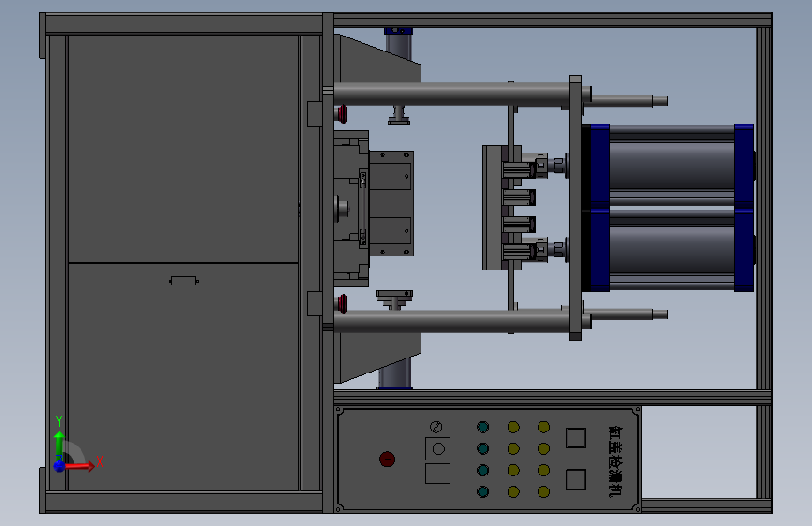Select the upper square display beside Chinese label
Image resolution: width=812 pixels, height=526 pixels.
point(576,438)
